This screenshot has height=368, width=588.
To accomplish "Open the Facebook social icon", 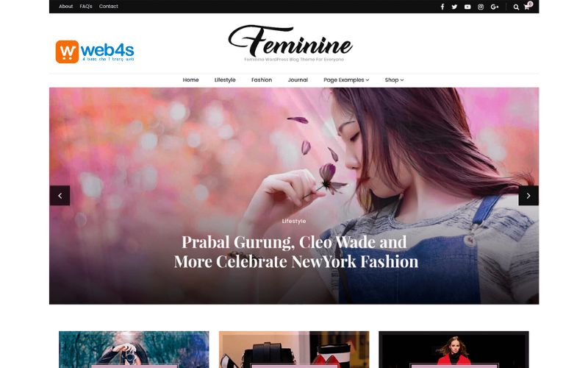I will [x=442, y=7].
